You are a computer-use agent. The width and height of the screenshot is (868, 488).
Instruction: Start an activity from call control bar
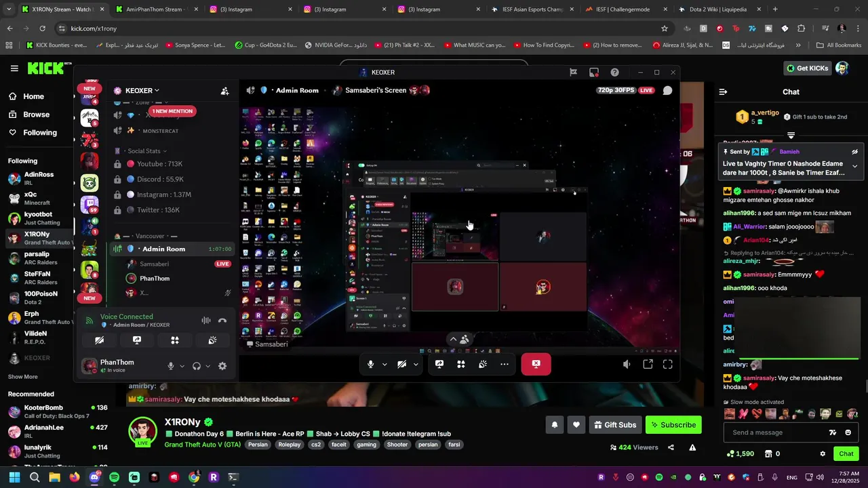point(461,364)
